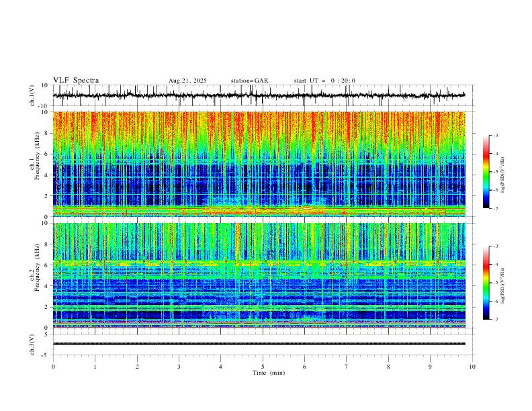Click the "-5" tick on ch.2 color bar
Viewport: 532px width, 411px height.
pos(495,283)
